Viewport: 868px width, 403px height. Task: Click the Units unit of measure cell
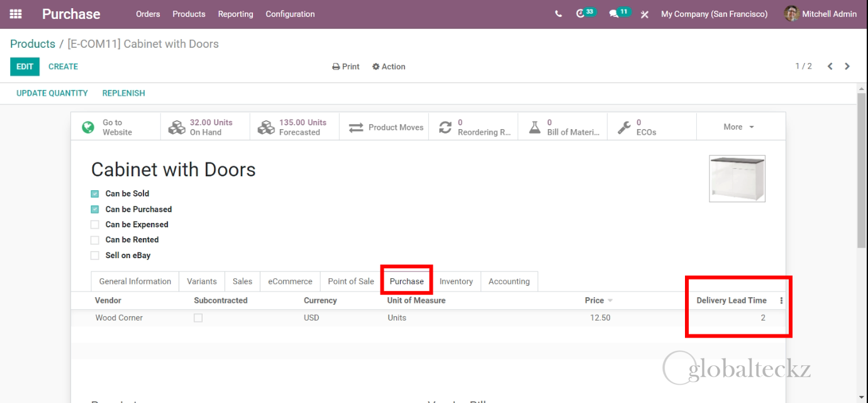coord(397,318)
